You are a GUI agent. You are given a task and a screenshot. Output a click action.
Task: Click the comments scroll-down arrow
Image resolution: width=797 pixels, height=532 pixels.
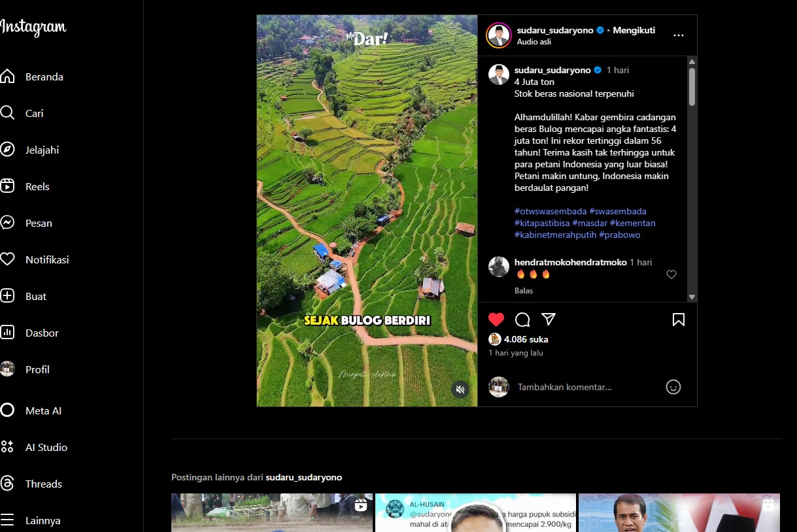click(x=692, y=297)
